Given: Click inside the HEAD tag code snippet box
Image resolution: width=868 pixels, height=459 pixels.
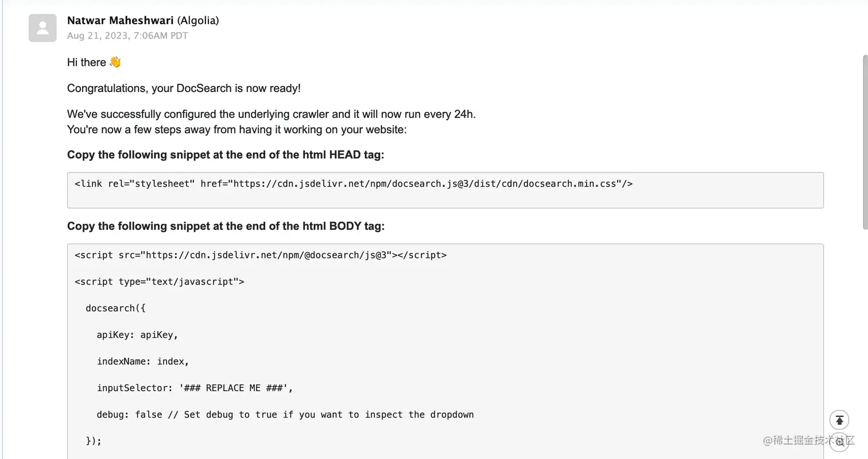Looking at the screenshot, I should [445, 190].
